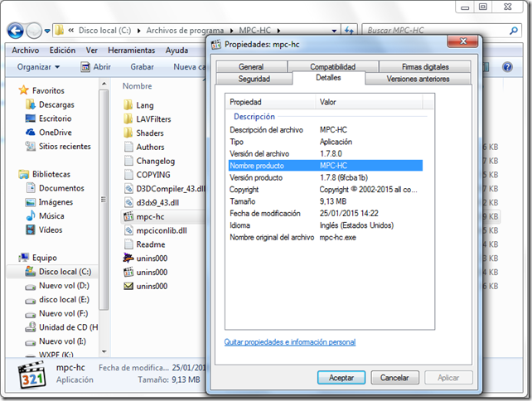The width and height of the screenshot is (532, 401).
Task: Open Descargas in Favoritos
Action: (50, 104)
